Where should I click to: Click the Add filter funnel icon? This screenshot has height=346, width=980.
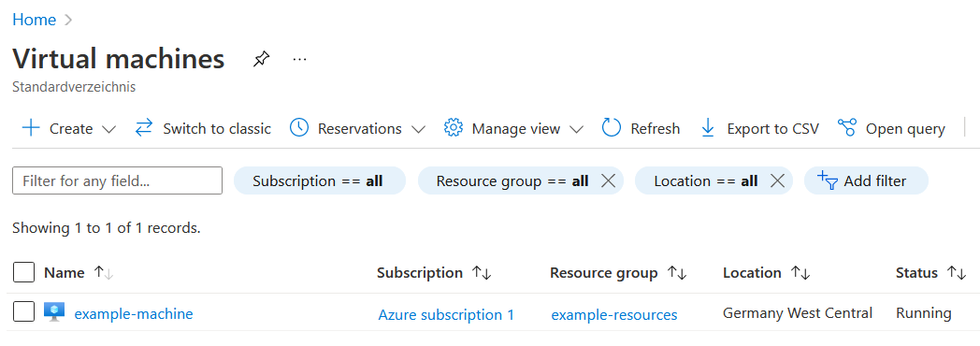828,180
